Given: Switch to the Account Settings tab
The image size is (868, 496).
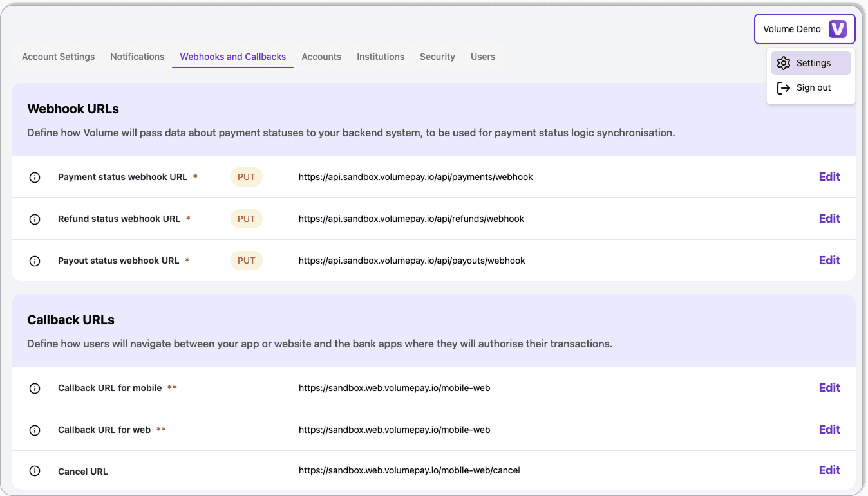Looking at the screenshot, I should pyautogui.click(x=59, y=57).
